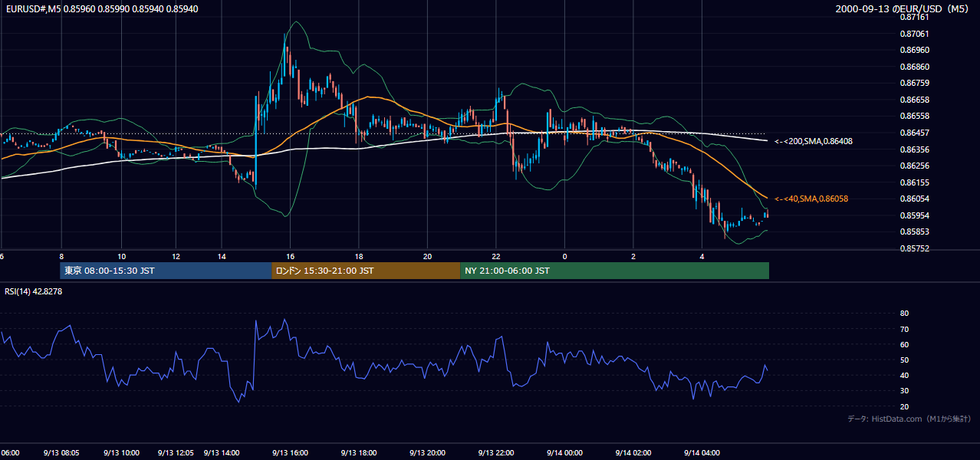Image resolution: width=980 pixels, height=460 pixels.
Task: Click price axis value 0.86860
Action: 914,67
